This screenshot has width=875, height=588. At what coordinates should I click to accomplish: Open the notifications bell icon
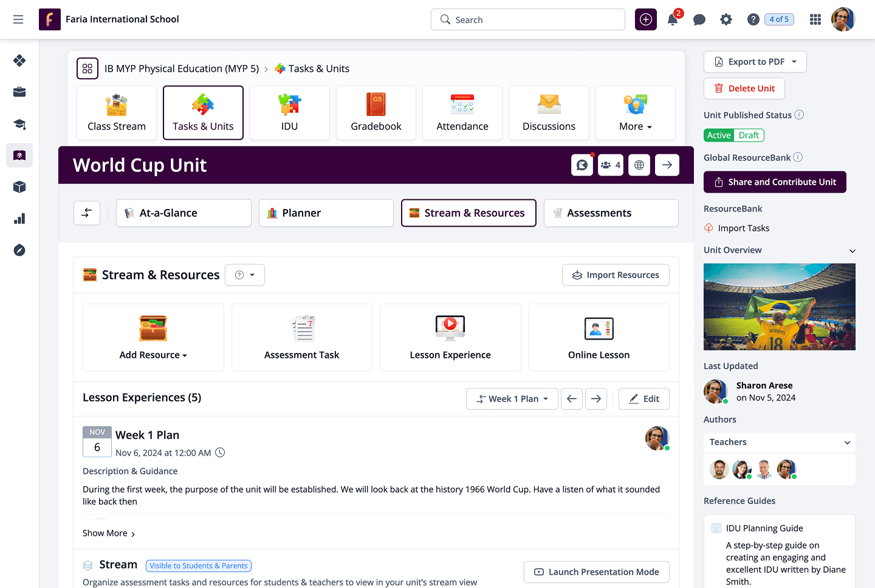point(673,20)
